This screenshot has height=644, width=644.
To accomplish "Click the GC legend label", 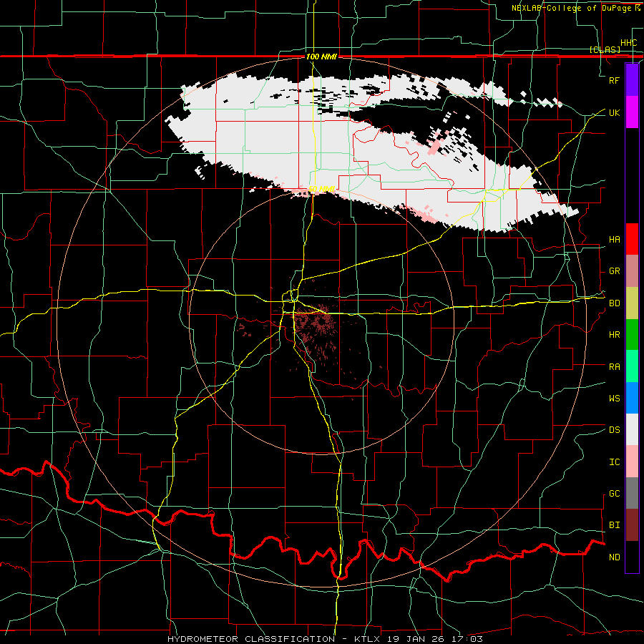I will 615,494.
